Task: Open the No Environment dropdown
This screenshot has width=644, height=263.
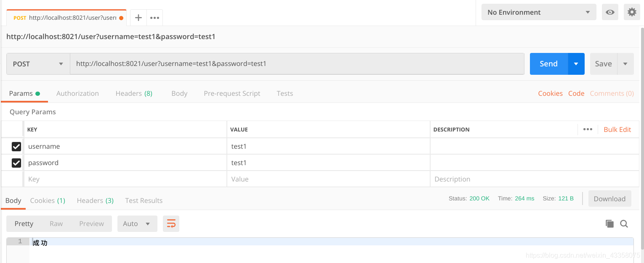Action: 539,12
